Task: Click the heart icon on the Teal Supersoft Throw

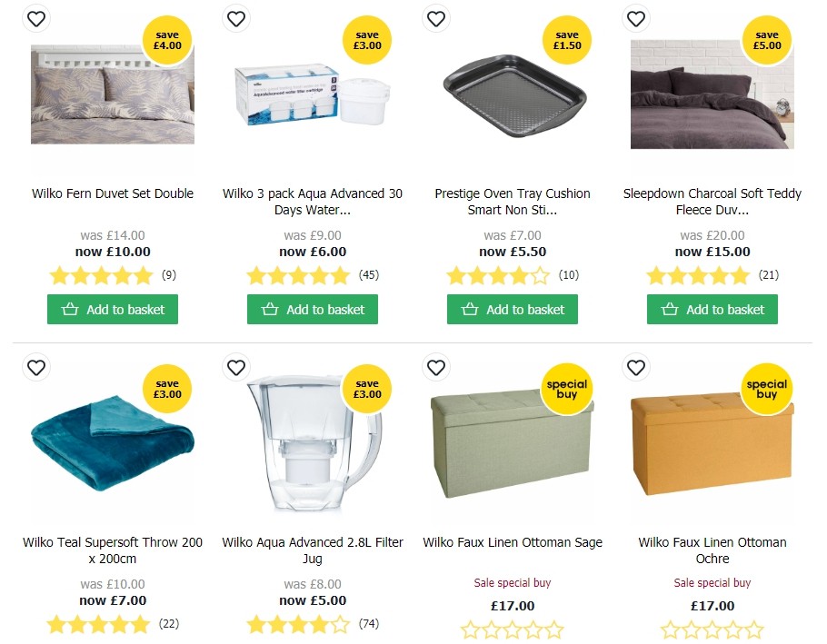Action: tap(36, 367)
